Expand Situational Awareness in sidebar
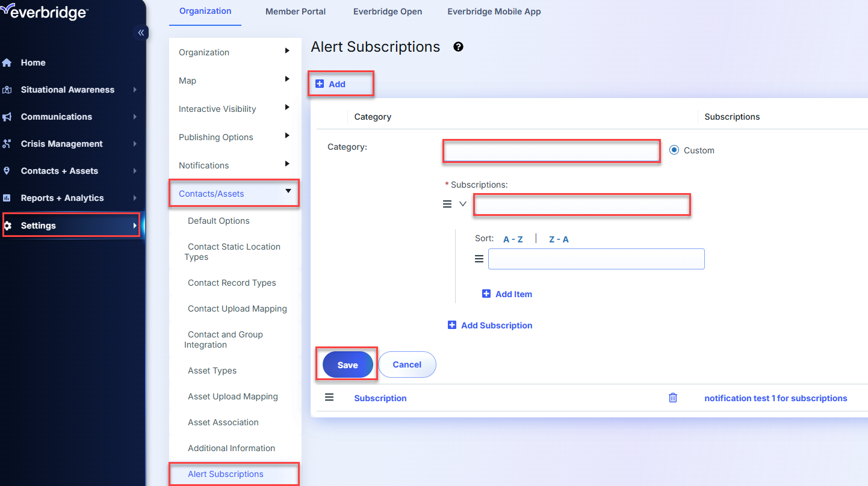 [134, 90]
